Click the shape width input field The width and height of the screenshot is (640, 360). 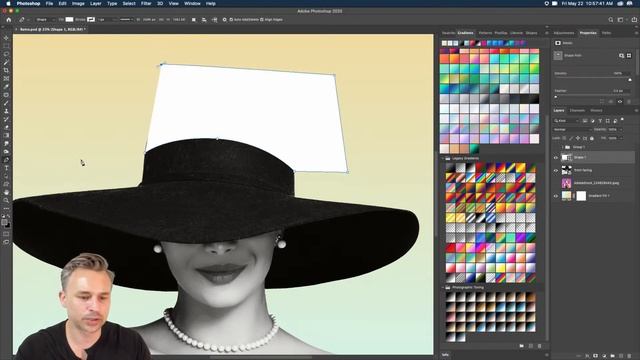click(149, 20)
